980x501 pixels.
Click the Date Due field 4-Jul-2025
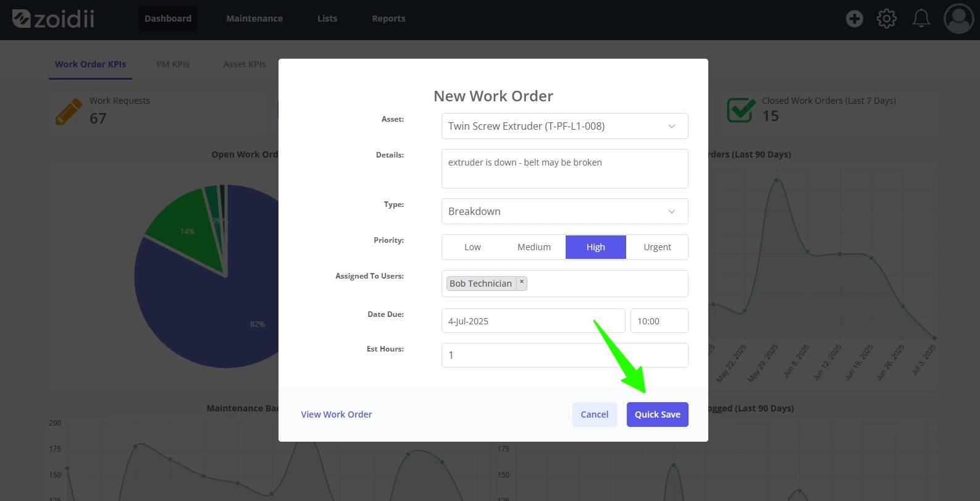tap(534, 321)
